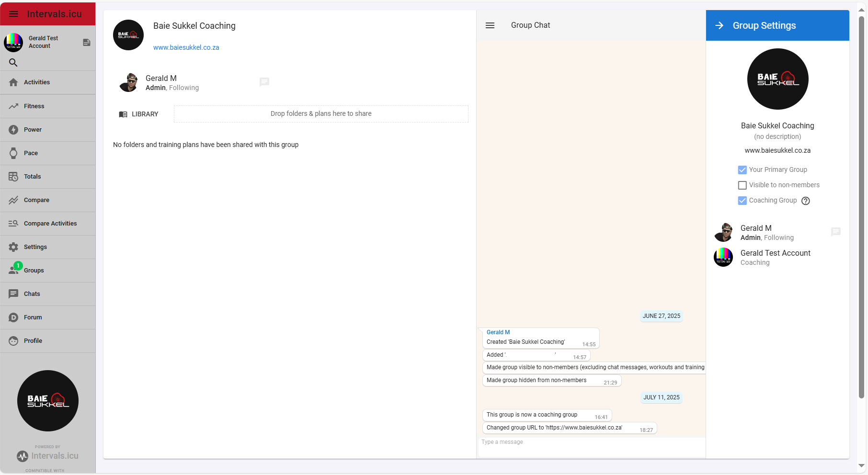The image size is (868, 475).
Task: Open the main hamburger menu beside Intervals.icu
Action: [x=13, y=14]
